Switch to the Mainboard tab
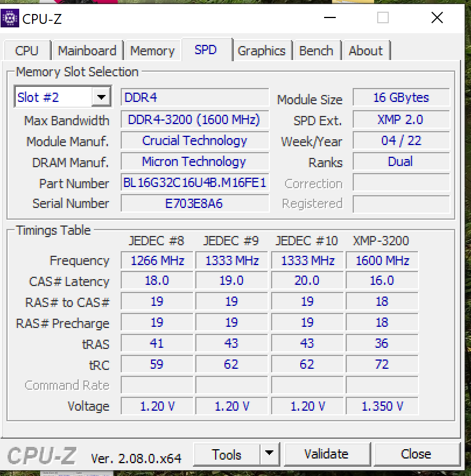The width and height of the screenshot is (471, 476). 87,51
